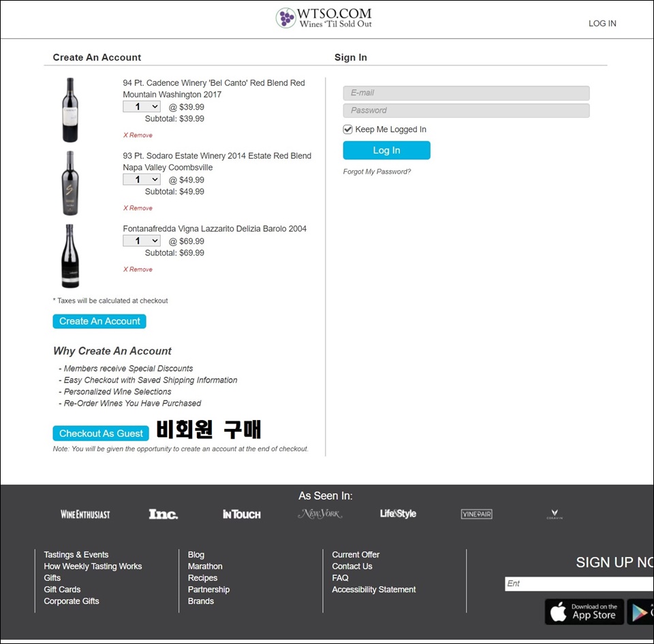Screen dimensions: 654x644
Task: Click the Coravin logo
Action: 555,514
